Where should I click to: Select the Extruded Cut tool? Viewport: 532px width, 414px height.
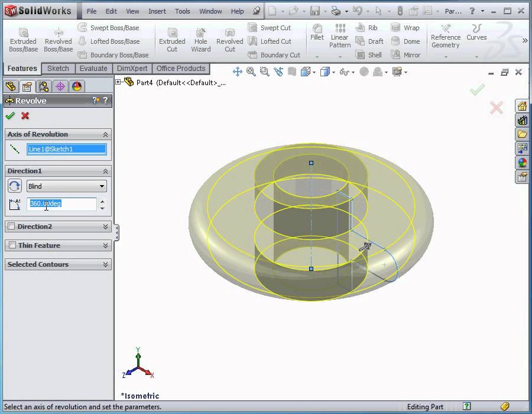pyautogui.click(x=172, y=40)
